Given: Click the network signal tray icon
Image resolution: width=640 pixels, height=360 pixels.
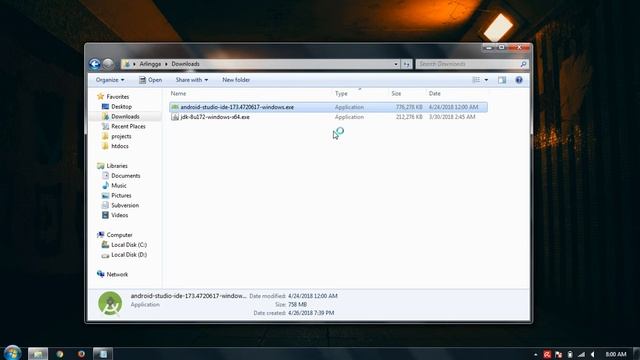Looking at the screenshot, I should click(x=582, y=354).
